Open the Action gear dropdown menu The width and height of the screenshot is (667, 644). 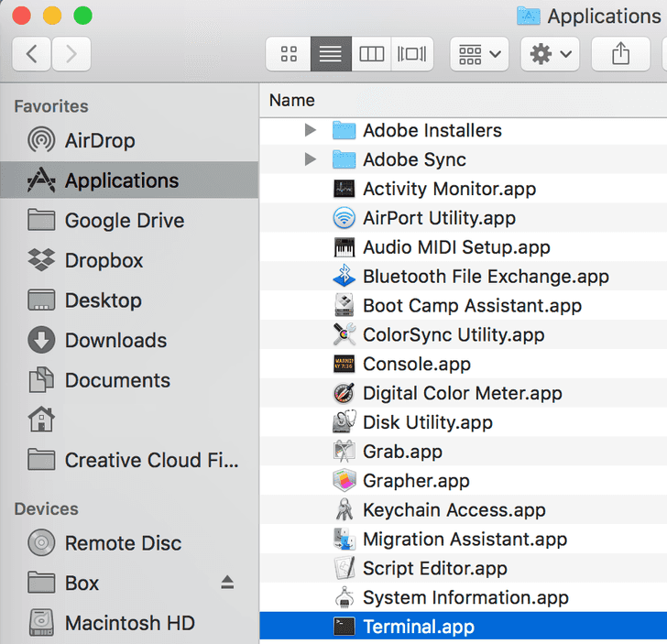(x=549, y=54)
